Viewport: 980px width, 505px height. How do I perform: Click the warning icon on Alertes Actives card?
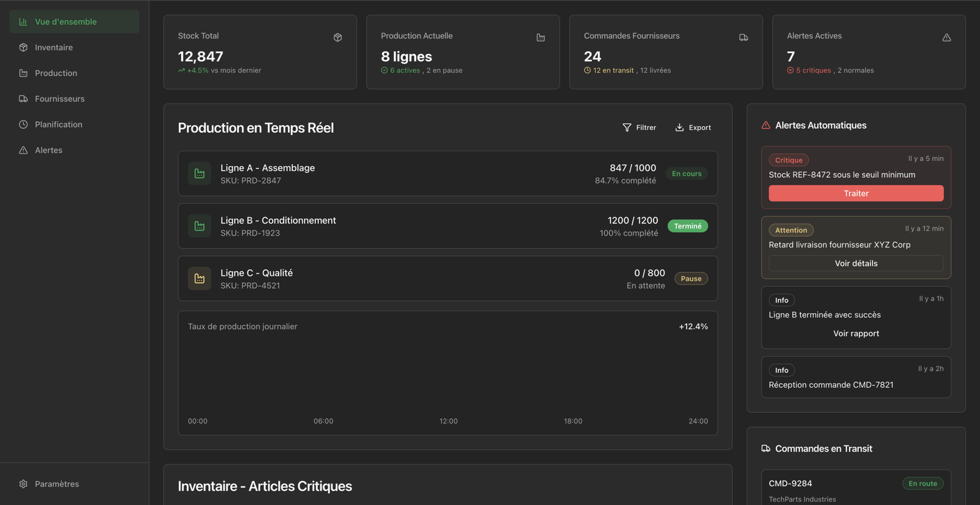tap(946, 37)
